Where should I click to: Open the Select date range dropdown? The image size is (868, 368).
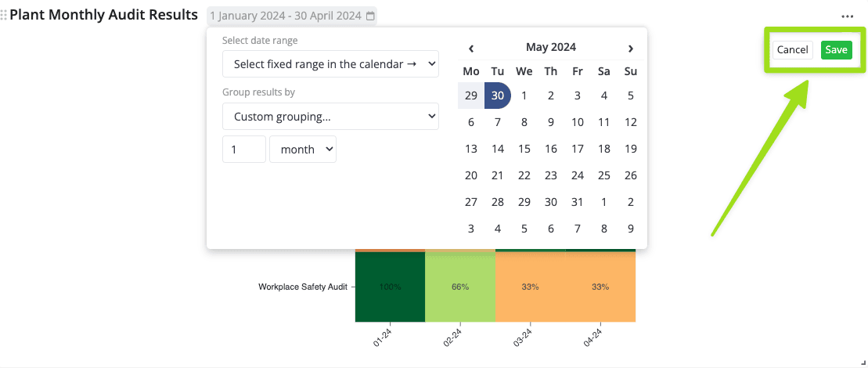click(x=330, y=64)
